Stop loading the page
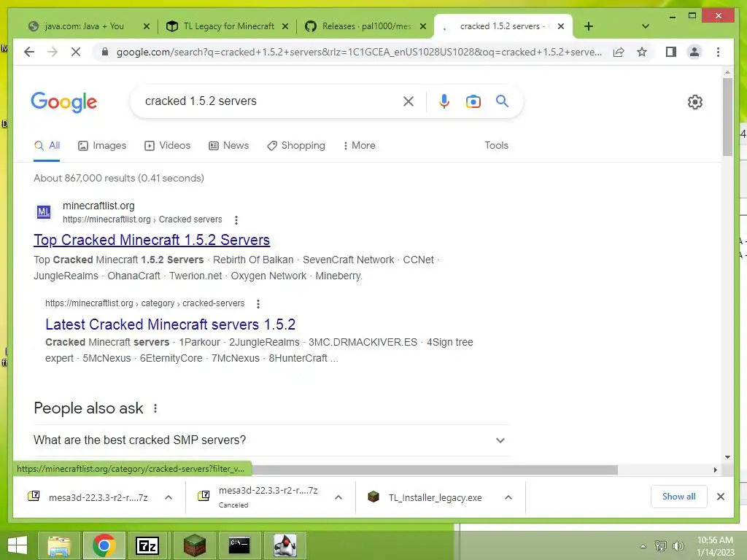The width and height of the screenshot is (747, 560). [75, 52]
